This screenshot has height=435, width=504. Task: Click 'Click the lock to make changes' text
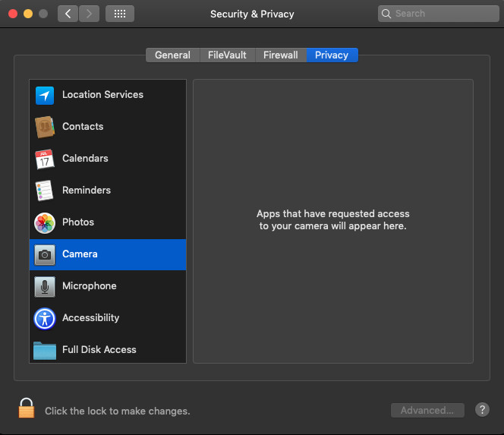(x=118, y=411)
